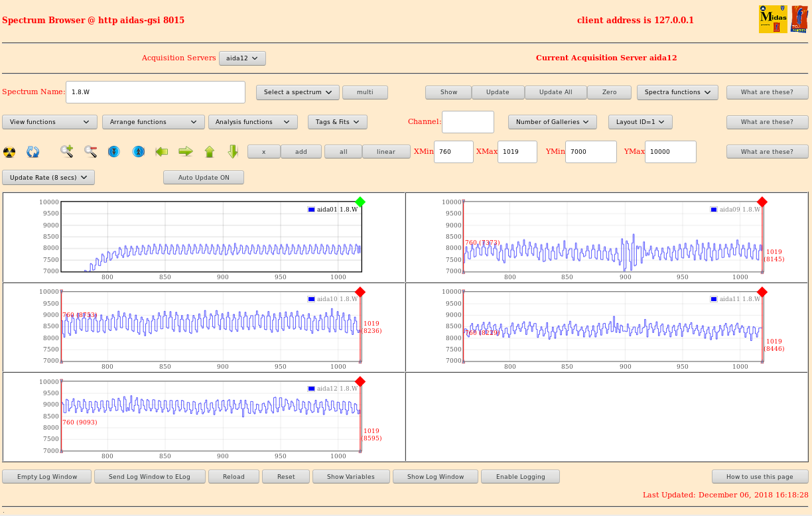Zoom in with the magnifier plus icon
Screen dimensions: 812x516
tap(67, 152)
